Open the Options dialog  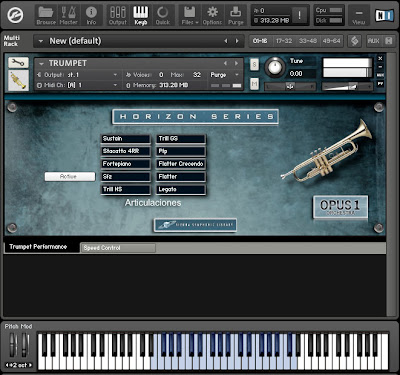click(212, 16)
